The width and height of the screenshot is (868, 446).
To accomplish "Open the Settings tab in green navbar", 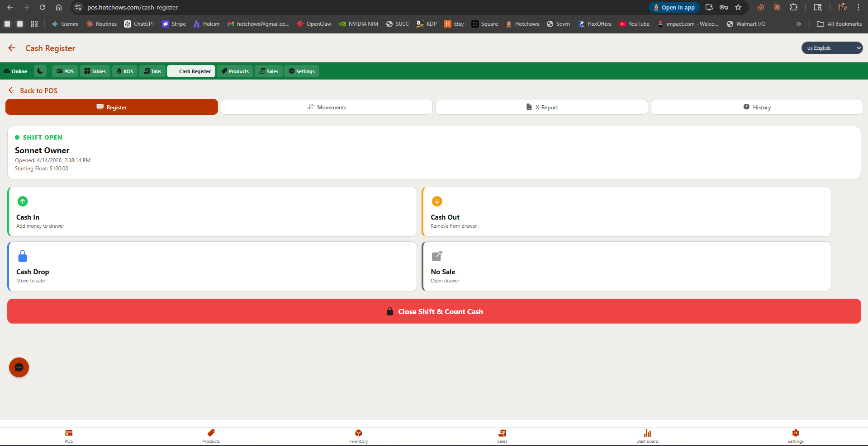I will tap(302, 71).
